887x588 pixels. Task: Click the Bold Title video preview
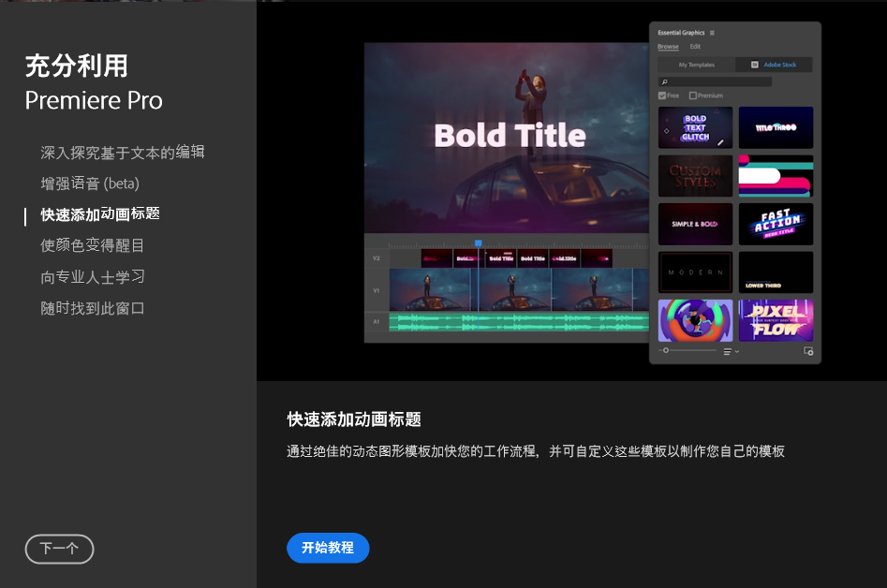pos(507,138)
